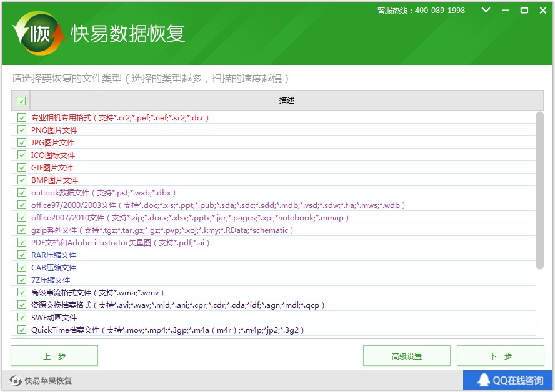Click the 快易苹果恢复 Apple recovery icon
The width and height of the screenshot is (555, 392).
[x=15, y=381]
